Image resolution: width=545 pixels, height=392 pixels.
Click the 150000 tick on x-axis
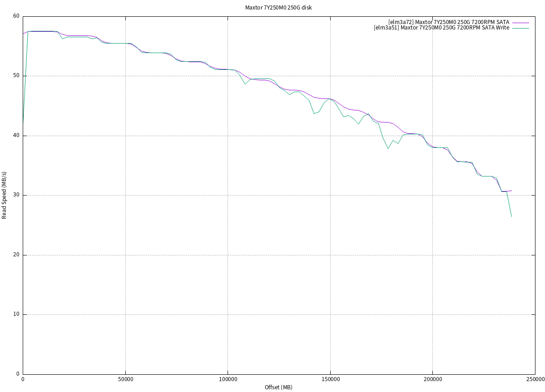[330, 380]
